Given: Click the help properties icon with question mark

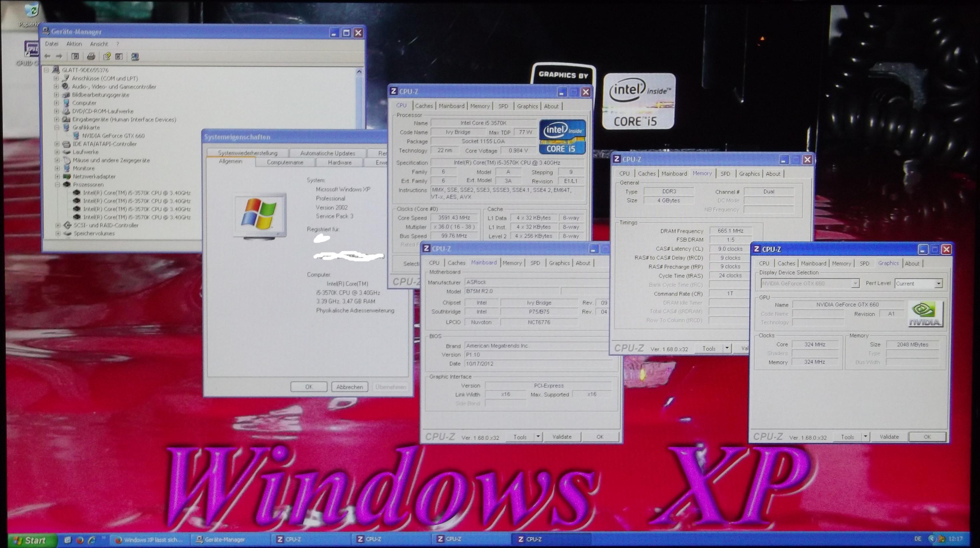Looking at the screenshot, I should point(107,57).
